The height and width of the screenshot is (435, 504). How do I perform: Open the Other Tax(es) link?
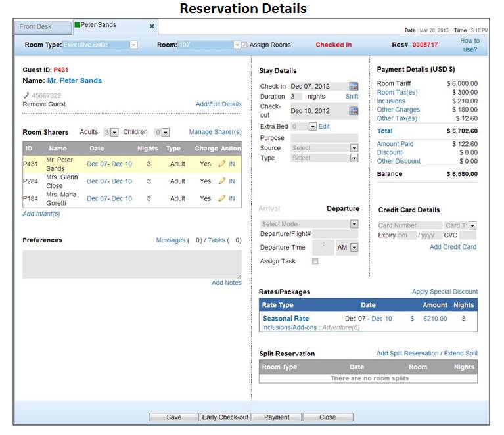point(397,118)
